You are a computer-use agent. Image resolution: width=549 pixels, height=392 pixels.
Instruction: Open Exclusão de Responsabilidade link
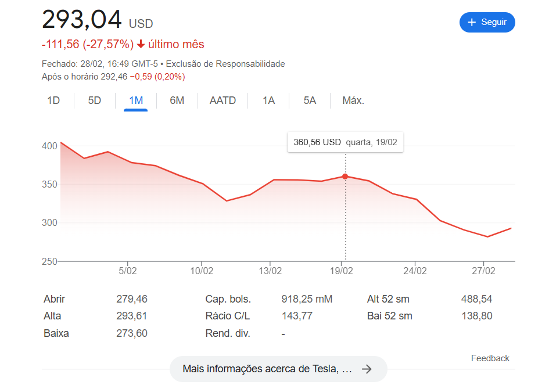coord(225,64)
